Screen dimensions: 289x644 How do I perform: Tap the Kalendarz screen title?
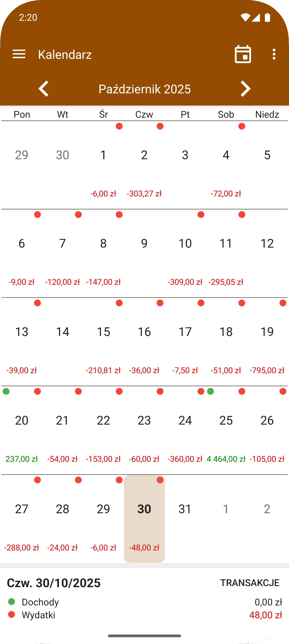tap(65, 55)
